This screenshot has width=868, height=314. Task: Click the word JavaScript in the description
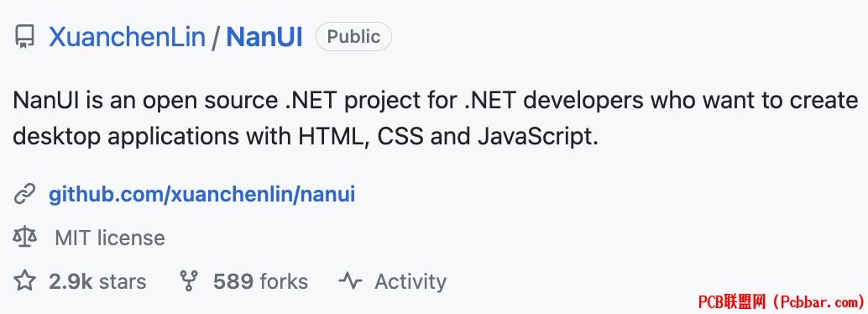(x=534, y=136)
